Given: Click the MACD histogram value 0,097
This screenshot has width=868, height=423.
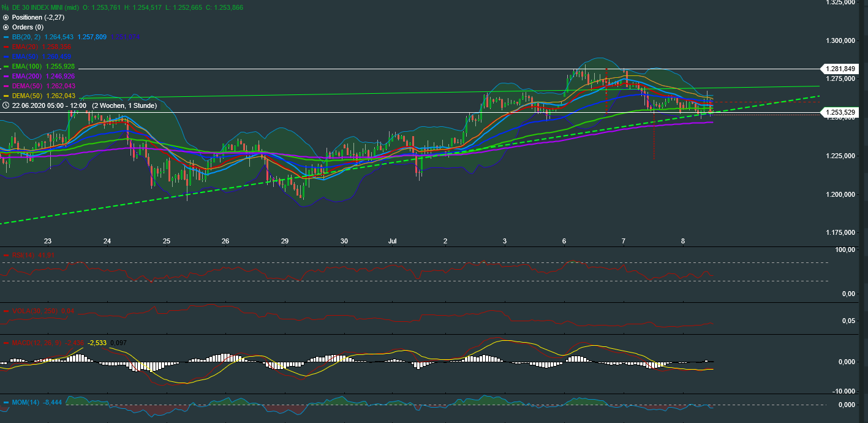Looking at the screenshot, I should (x=119, y=343).
